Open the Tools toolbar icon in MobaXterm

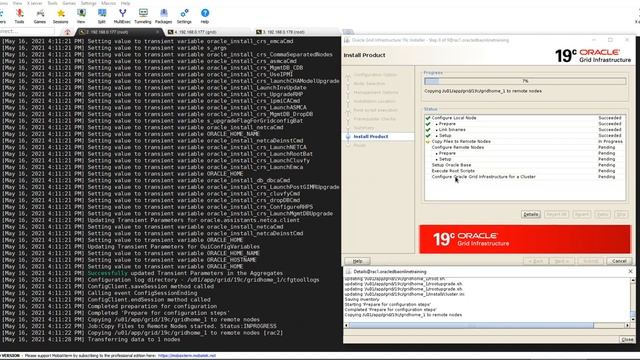pyautogui.click(x=19, y=16)
